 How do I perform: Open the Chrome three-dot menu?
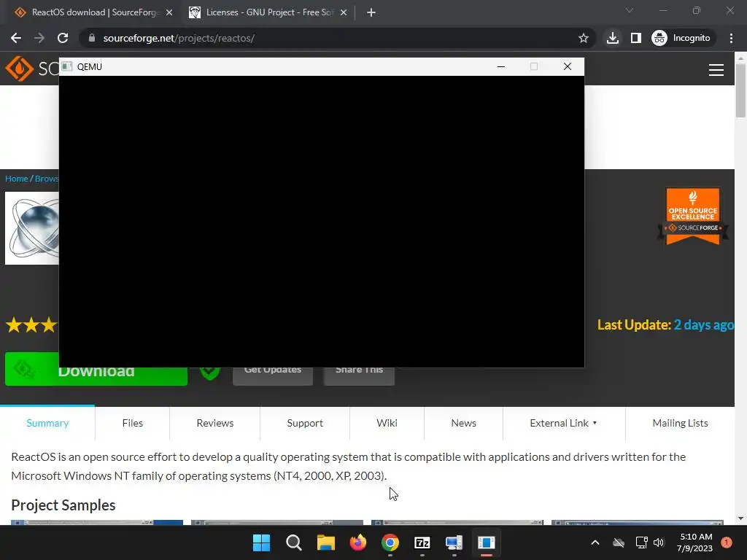[x=731, y=38]
